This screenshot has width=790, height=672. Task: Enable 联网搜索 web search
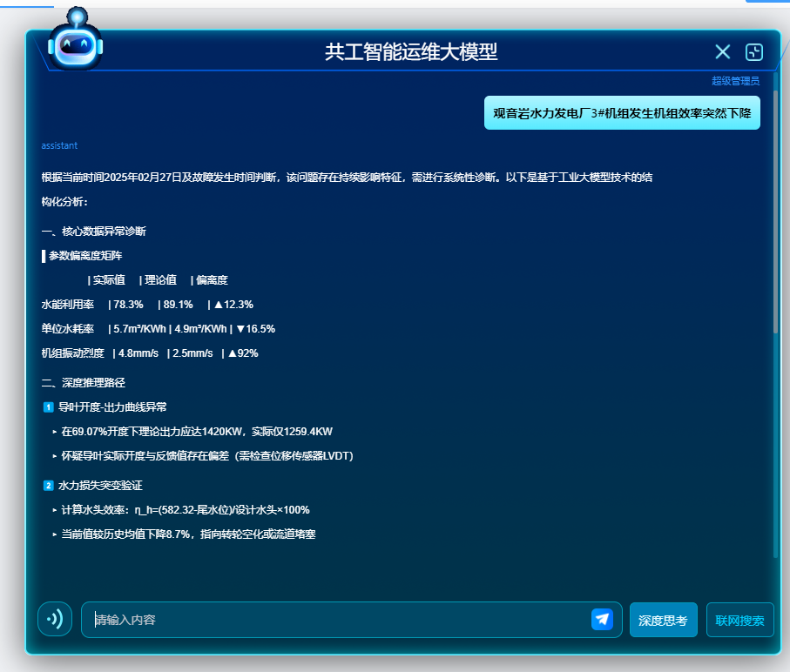click(x=739, y=620)
